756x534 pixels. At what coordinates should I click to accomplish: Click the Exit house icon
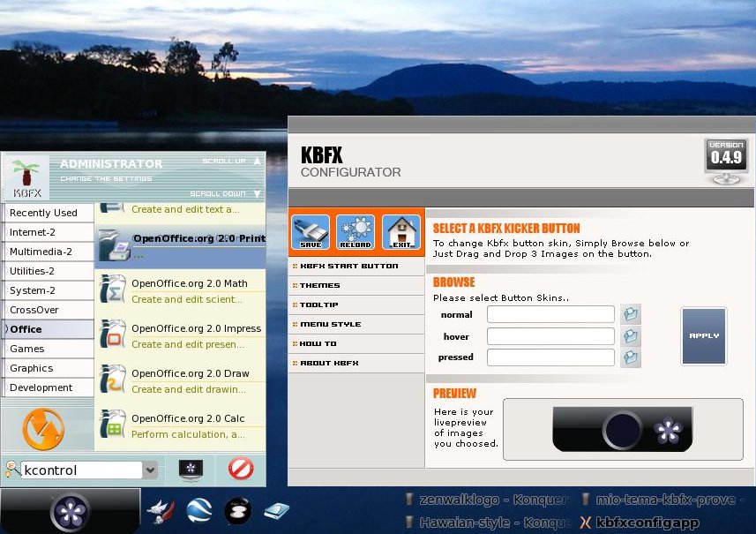401,232
